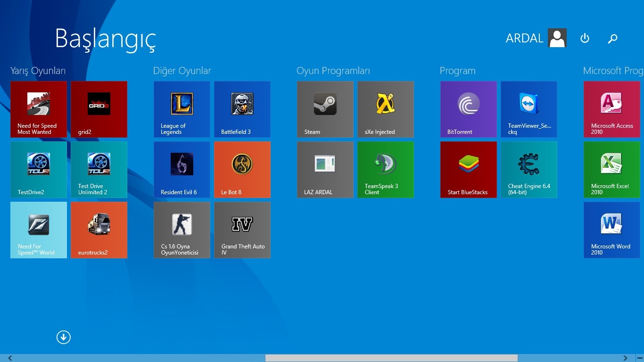Launch Test Drive Unlimited 2 tile
Screen dimensions: 644x362
point(99,170)
